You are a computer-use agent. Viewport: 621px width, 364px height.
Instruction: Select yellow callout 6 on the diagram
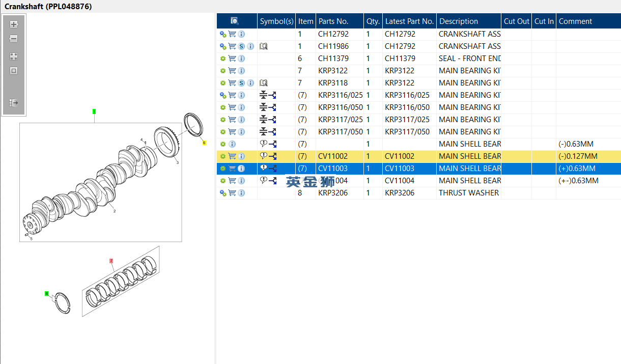[x=204, y=143]
